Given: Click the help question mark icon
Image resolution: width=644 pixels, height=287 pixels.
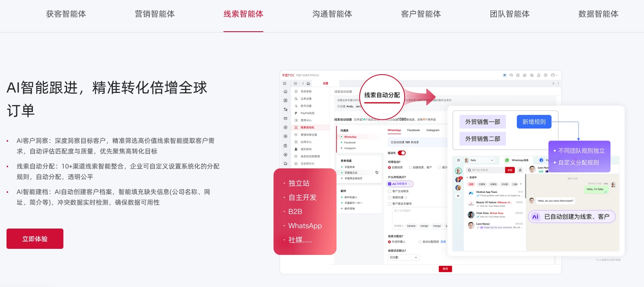Looking at the screenshot, I should 546,75.
